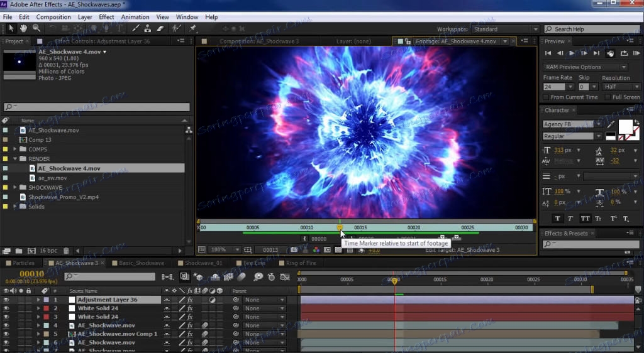Take a snapshot with the camera icon
The image size is (644, 353).
(x=294, y=249)
